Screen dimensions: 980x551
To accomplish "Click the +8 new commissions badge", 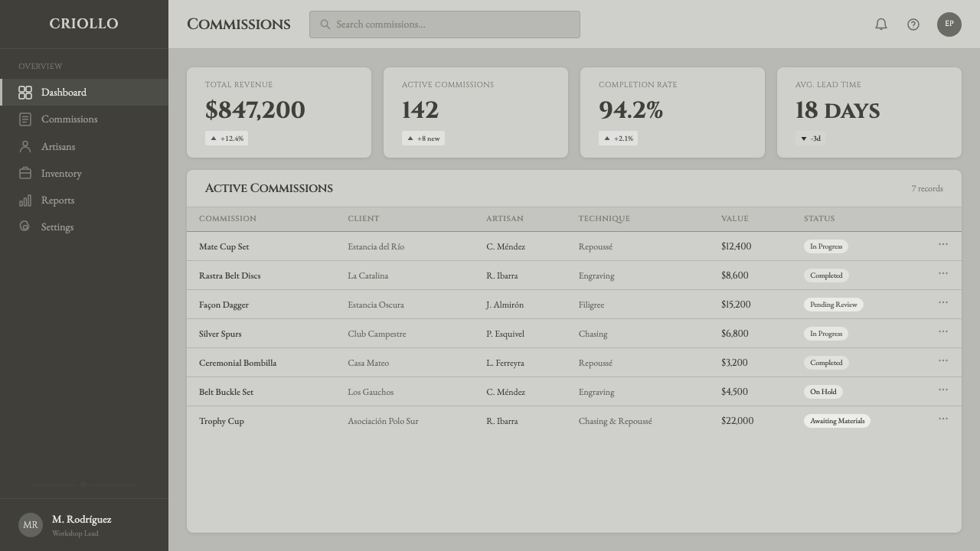I will point(423,139).
